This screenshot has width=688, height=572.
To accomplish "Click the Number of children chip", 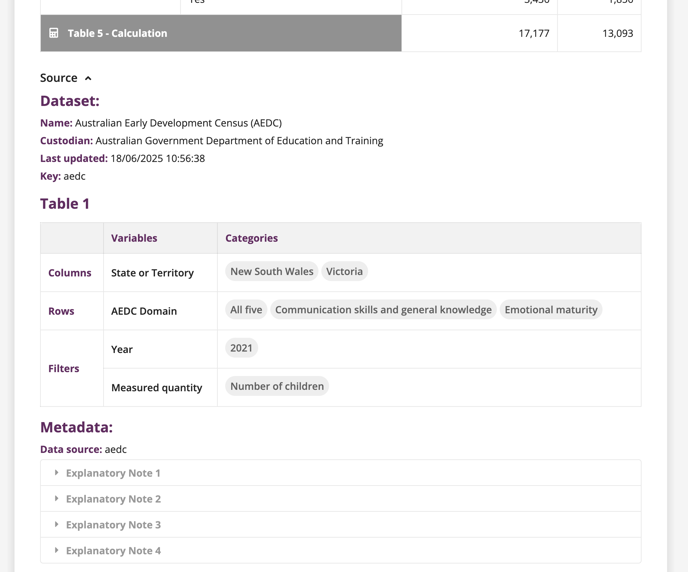I will point(277,386).
